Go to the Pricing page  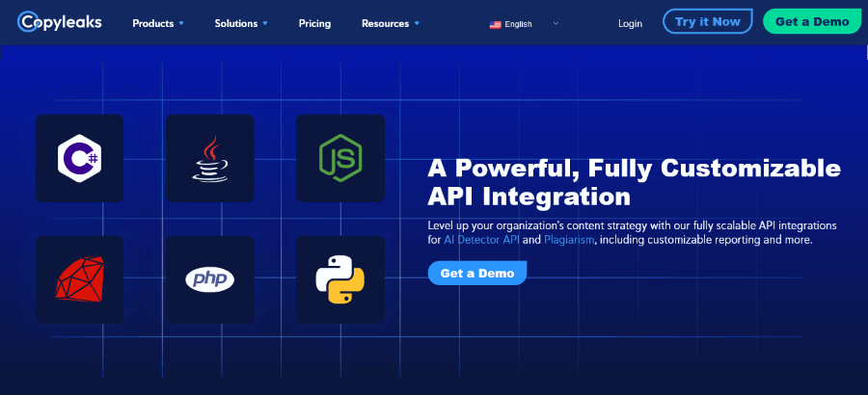314,24
